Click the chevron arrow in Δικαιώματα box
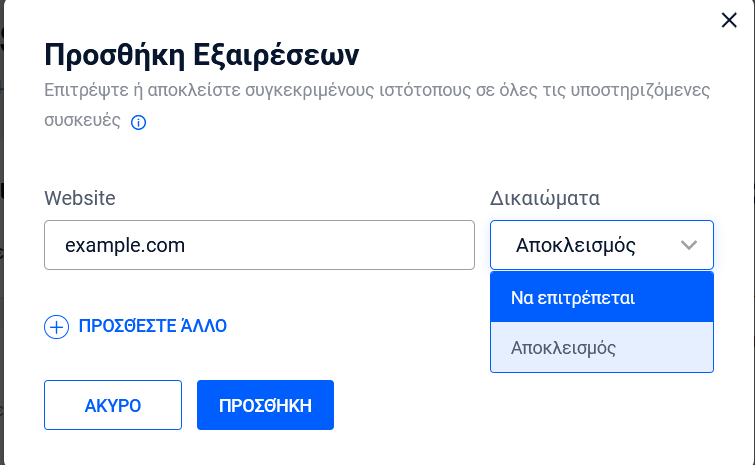 pos(689,245)
